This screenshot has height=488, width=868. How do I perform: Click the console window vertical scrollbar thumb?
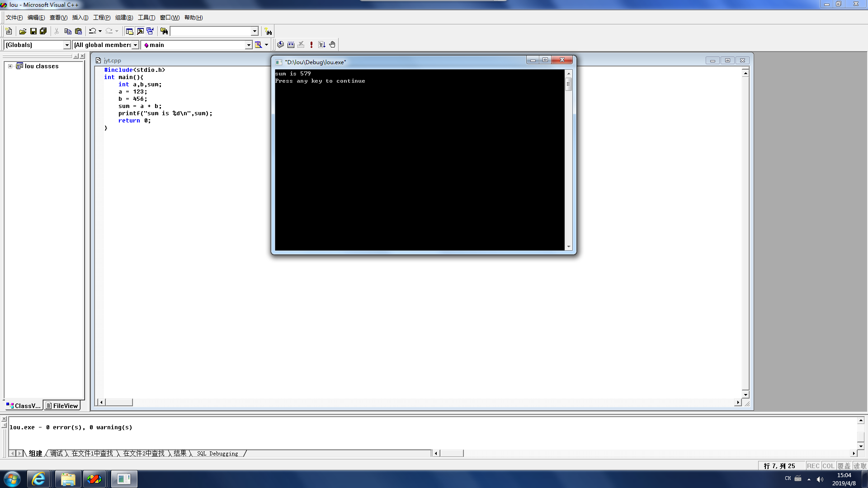[568, 84]
